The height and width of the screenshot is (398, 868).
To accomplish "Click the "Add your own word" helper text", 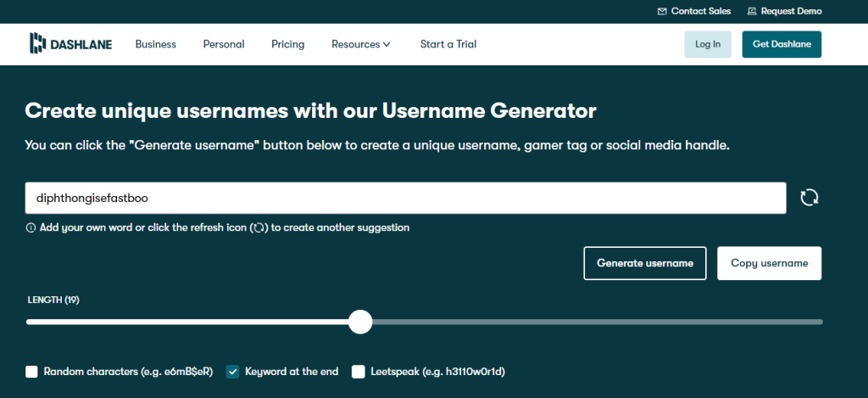I will (x=225, y=227).
